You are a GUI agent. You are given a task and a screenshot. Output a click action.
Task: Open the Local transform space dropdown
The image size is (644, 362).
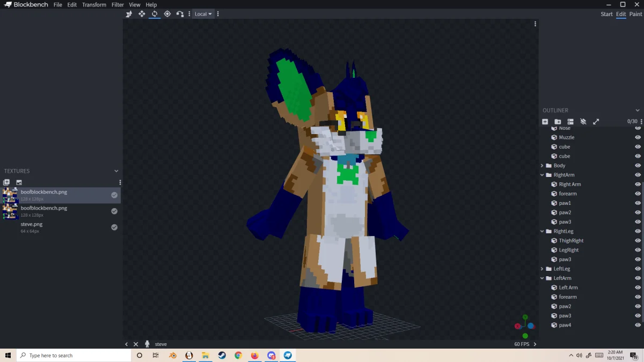pyautogui.click(x=203, y=14)
